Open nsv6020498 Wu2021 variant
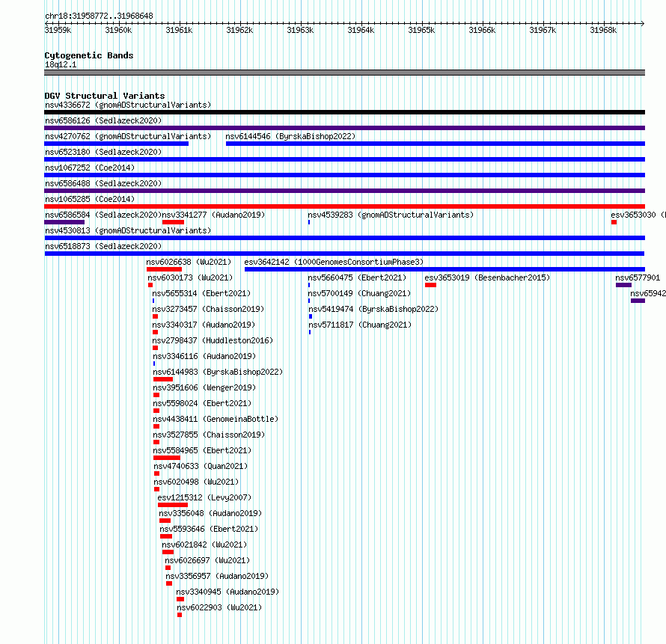 [x=196, y=482]
